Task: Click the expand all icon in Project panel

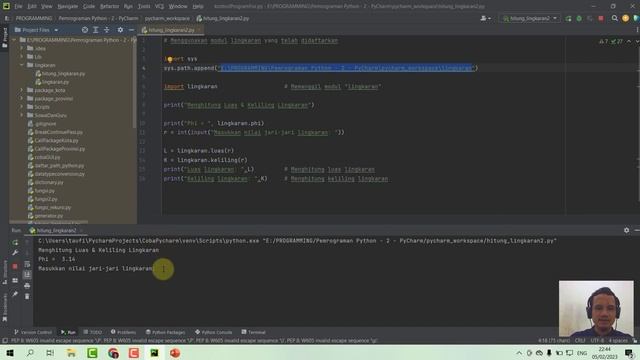Action: 96,30
